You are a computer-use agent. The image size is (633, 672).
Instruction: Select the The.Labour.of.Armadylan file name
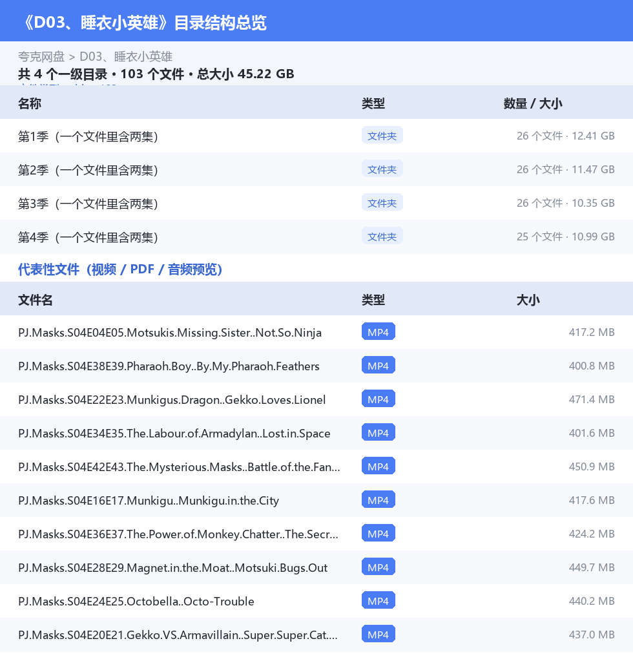(x=174, y=434)
